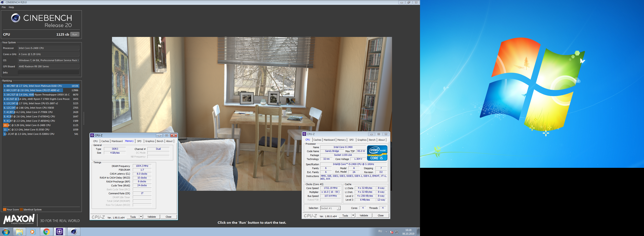Viewport: 644px width, 236px height.
Task: Open Graphics tab in right CPU-Z window
Action: pyautogui.click(x=362, y=140)
